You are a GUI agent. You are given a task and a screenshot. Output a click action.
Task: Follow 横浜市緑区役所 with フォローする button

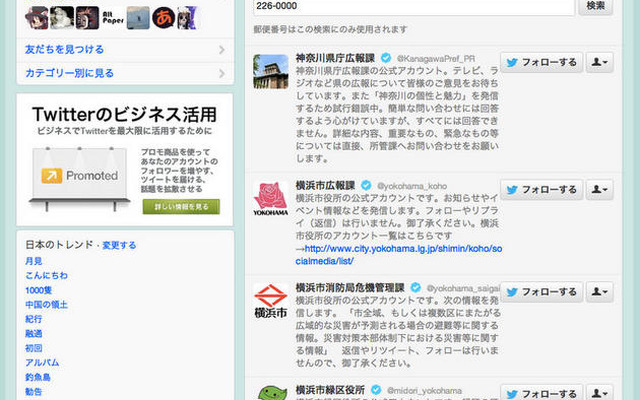click(542, 392)
